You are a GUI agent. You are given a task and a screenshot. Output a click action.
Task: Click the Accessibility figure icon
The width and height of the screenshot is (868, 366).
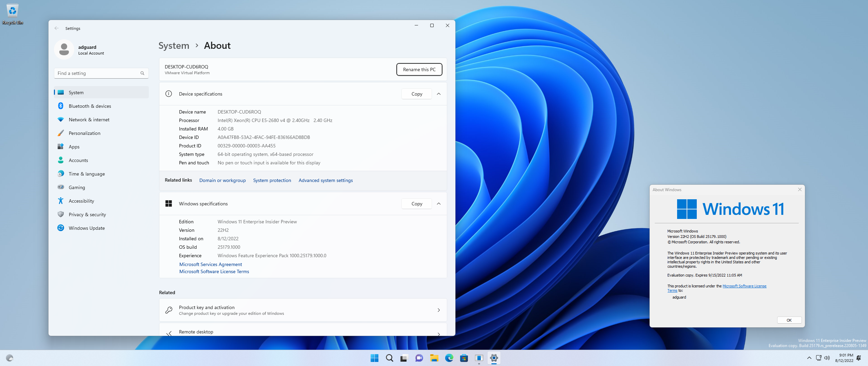tap(61, 201)
